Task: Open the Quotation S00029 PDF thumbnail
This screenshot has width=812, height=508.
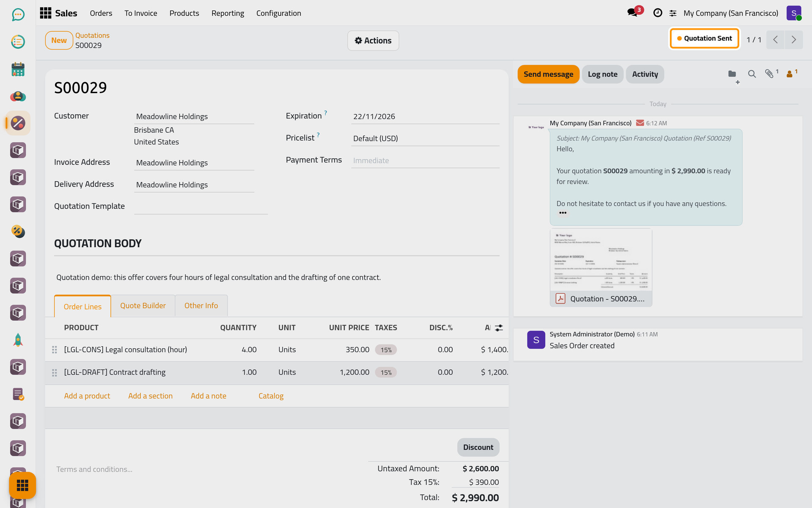Action: (x=601, y=268)
